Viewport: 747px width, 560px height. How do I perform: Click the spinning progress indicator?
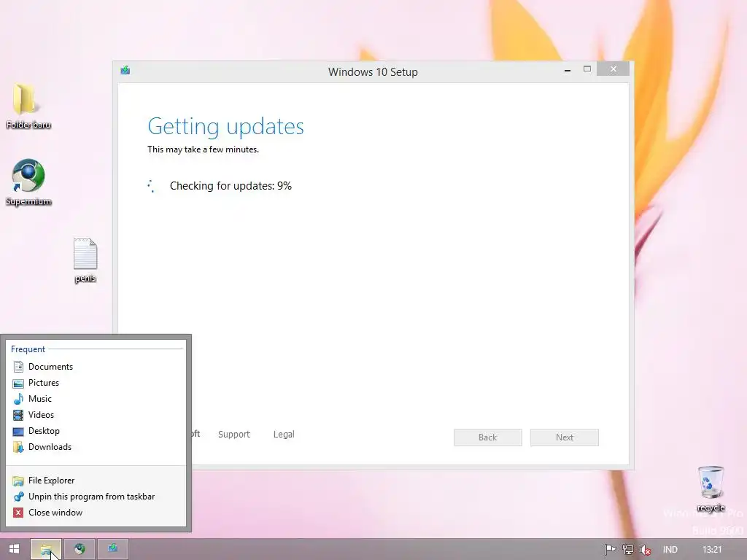pos(152,186)
